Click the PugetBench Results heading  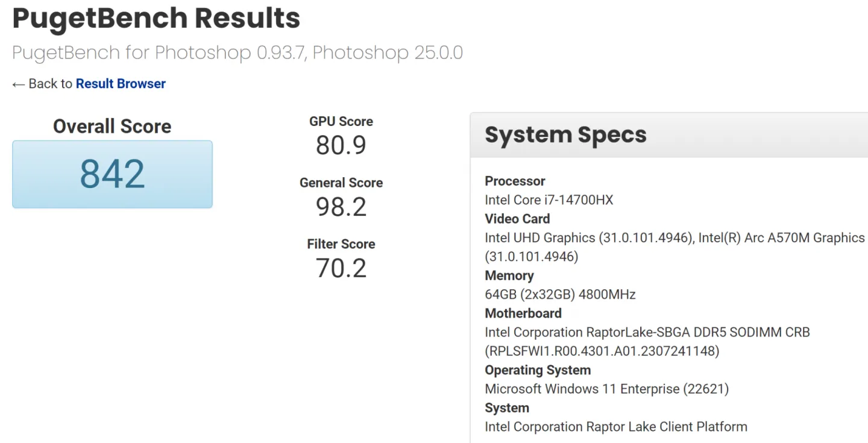tap(156, 18)
